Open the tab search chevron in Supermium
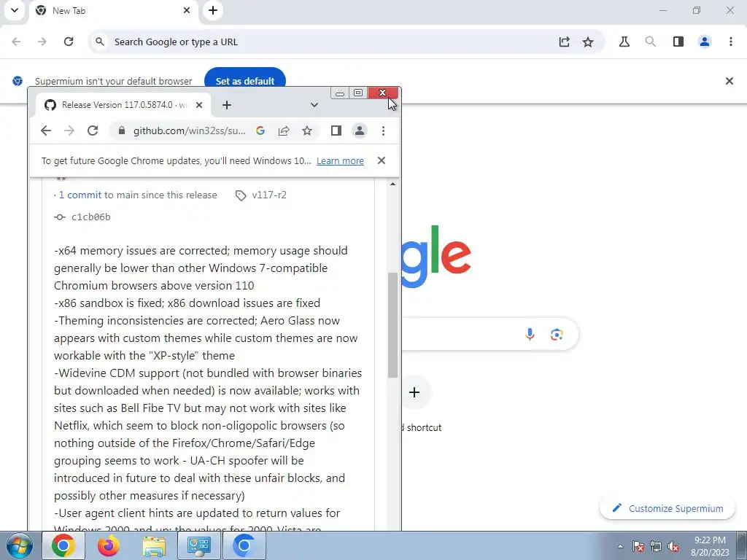The height and width of the screenshot is (560, 747). point(15,10)
